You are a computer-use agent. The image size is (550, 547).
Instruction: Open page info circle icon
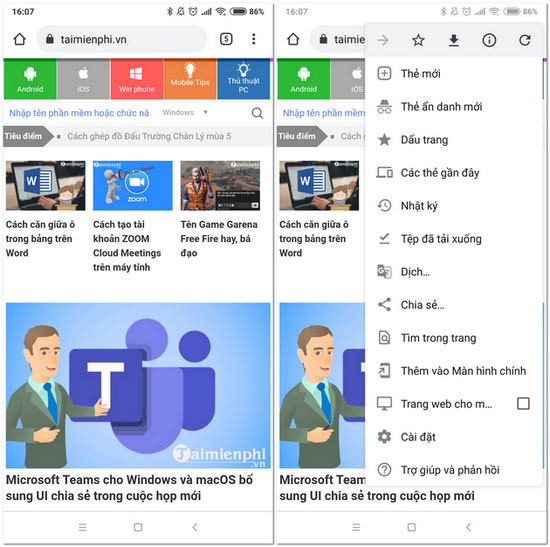(x=489, y=40)
